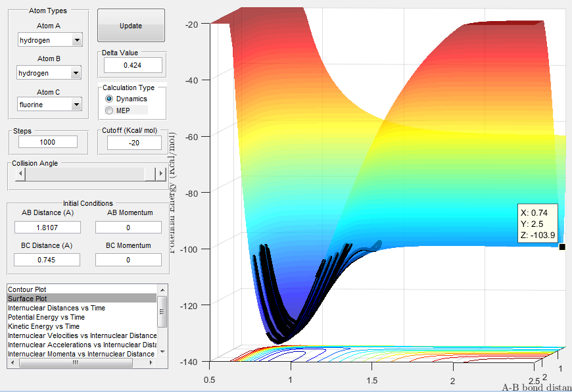Click the AB Momentum field
This screenshot has width=572, height=392.
click(x=128, y=228)
